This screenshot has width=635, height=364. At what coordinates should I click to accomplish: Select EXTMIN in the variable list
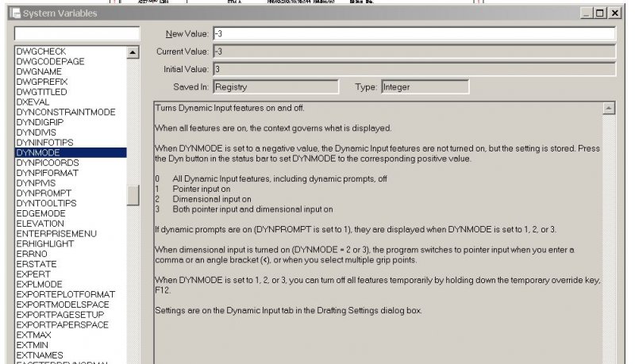coord(32,345)
